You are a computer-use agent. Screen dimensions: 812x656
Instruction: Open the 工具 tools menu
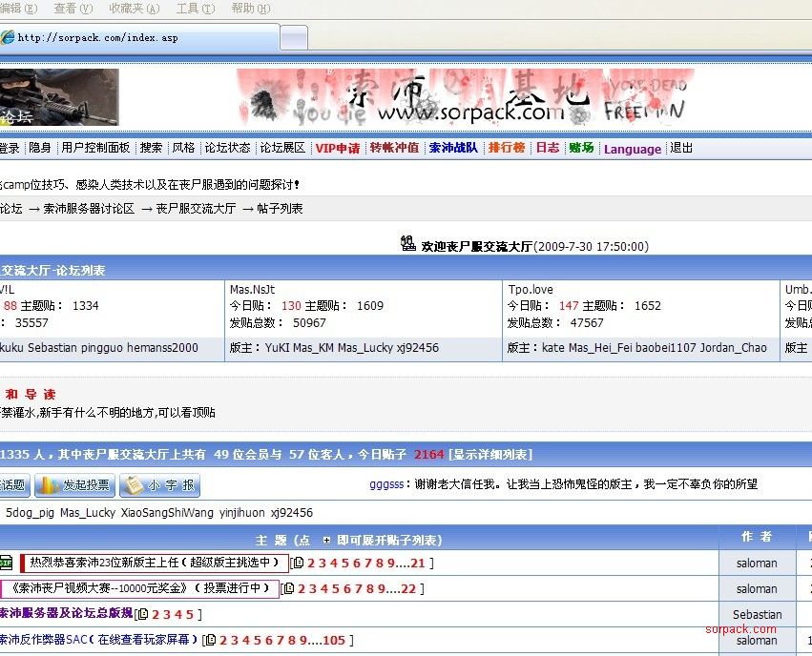click(194, 9)
